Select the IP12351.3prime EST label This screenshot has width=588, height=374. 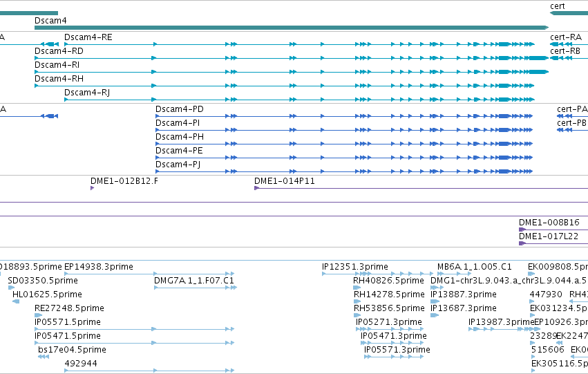tap(355, 267)
